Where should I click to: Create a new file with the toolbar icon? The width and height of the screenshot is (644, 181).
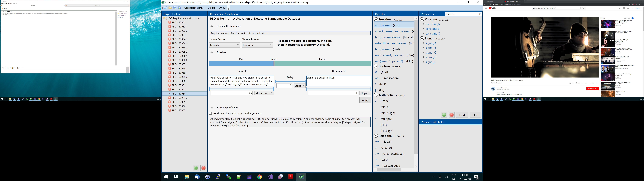[166, 8]
